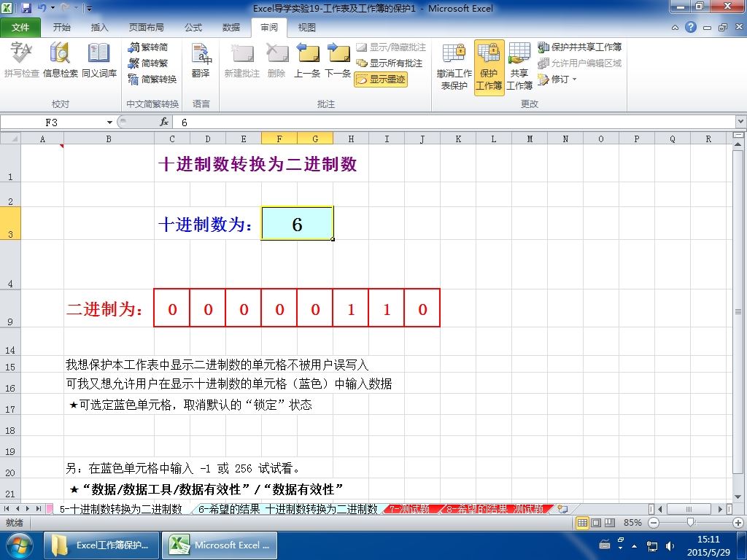Image resolution: width=747 pixels, height=560 pixels.
Task: Click Show/Hide Comment (显示/隐藏批注)
Action: [391, 47]
